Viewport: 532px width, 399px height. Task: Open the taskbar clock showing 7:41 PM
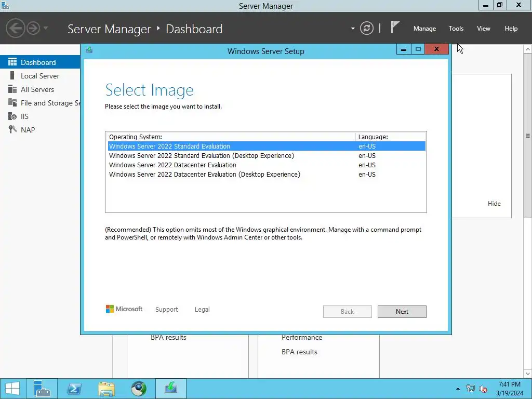pos(509,389)
